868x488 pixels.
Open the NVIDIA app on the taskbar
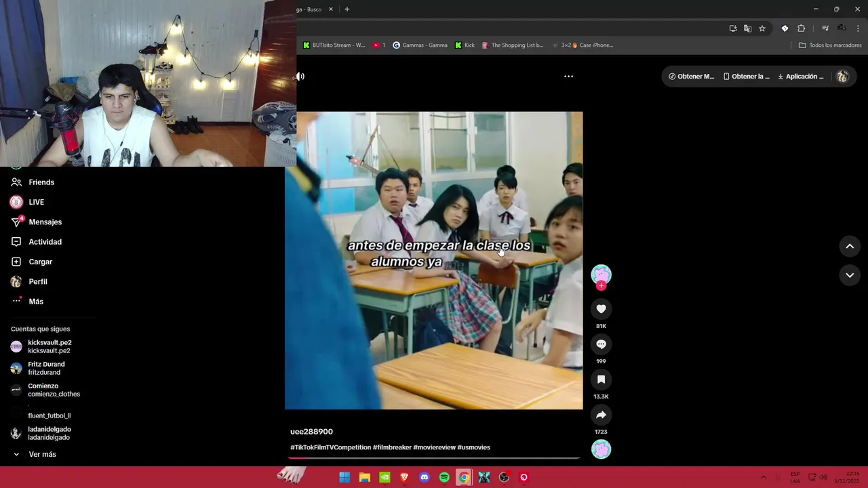click(x=384, y=477)
